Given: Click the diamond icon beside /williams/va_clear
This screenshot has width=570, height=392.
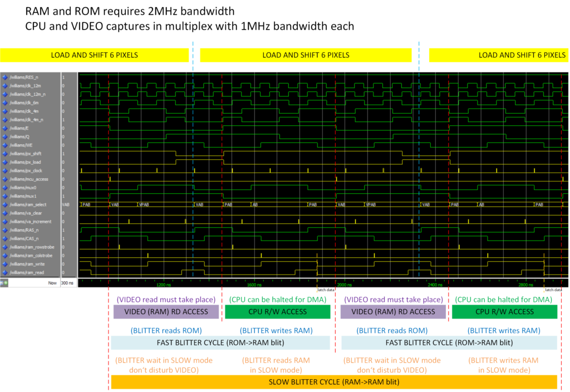Looking at the screenshot, I should coord(4,213).
